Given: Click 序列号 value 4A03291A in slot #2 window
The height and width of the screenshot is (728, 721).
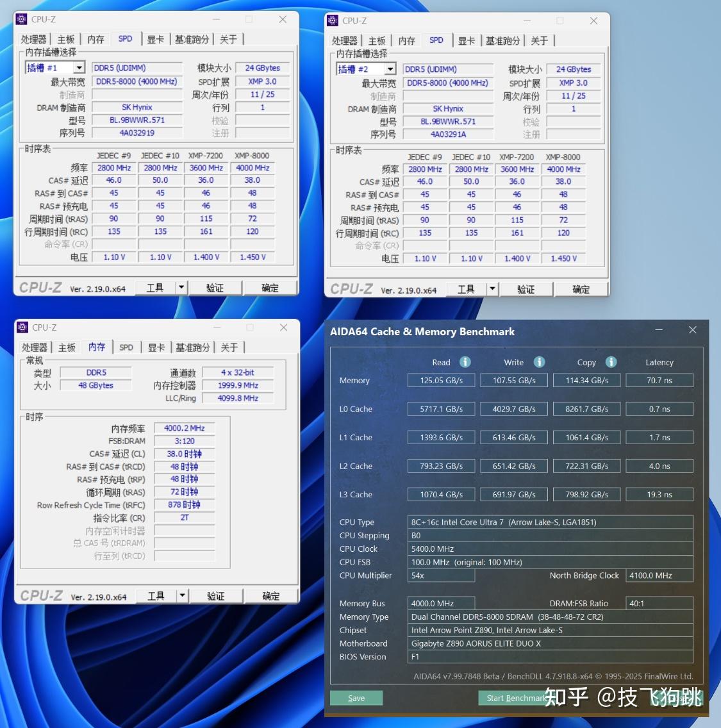Looking at the screenshot, I should pyautogui.click(x=448, y=134).
